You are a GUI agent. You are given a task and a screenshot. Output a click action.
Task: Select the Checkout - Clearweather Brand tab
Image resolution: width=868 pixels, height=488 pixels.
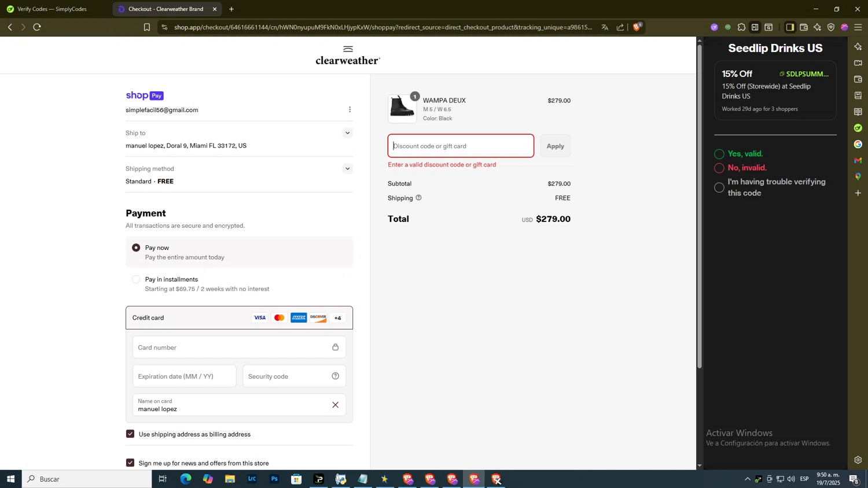pos(165,9)
